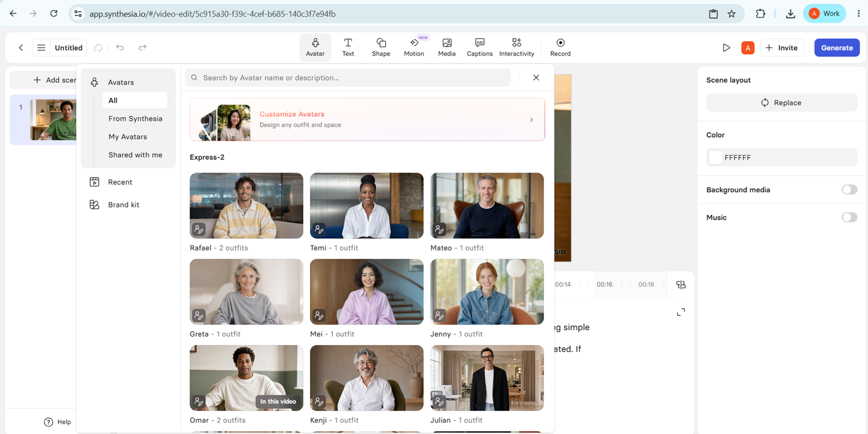Open the Motion panel

pos(414,48)
